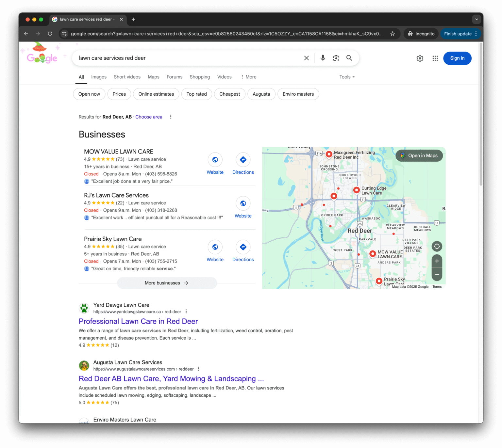Enable the Top rated filter chip
This screenshot has width=502, height=448.
[x=196, y=94]
